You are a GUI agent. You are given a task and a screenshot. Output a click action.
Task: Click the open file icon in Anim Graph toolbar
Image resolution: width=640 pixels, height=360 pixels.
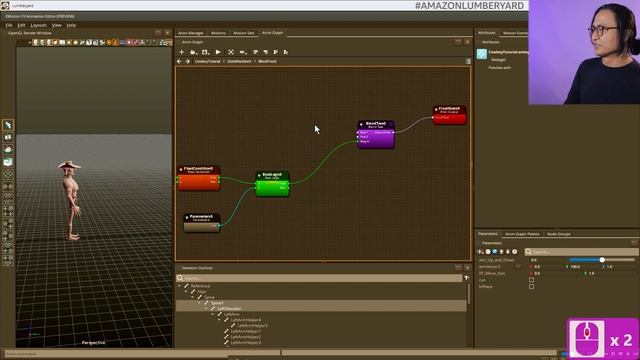coord(193,52)
